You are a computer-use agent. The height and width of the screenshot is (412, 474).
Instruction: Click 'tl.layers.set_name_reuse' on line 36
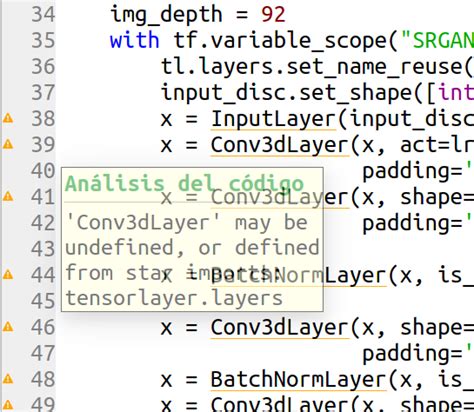click(x=312, y=67)
